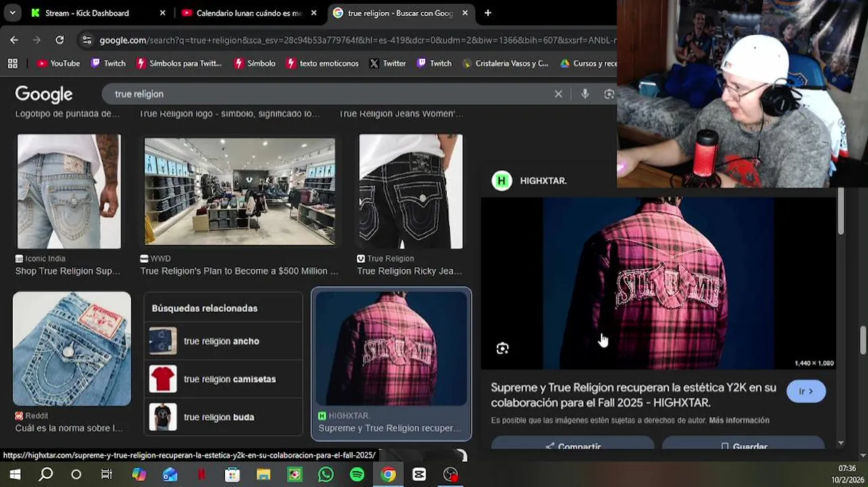Open the Más información copyright link
868x487 pixels.
coord(739,420)
